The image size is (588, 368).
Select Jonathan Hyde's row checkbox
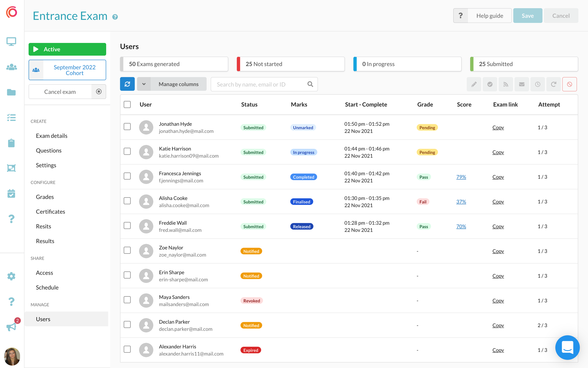point(127,127)
